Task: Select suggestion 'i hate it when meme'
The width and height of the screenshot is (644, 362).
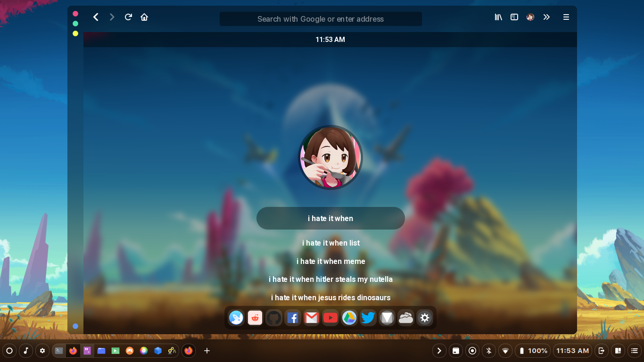Action: (331, 261)
